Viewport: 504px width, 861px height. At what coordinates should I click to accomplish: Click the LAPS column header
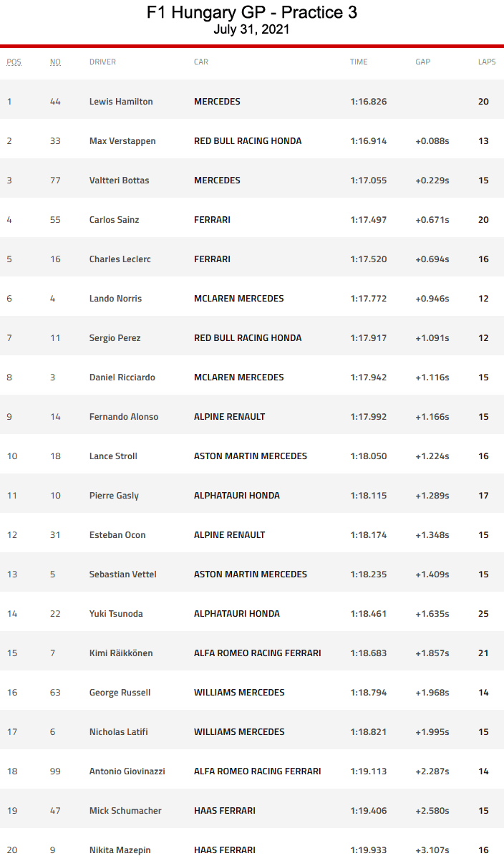pyautogui.click(x=487, y=62)
